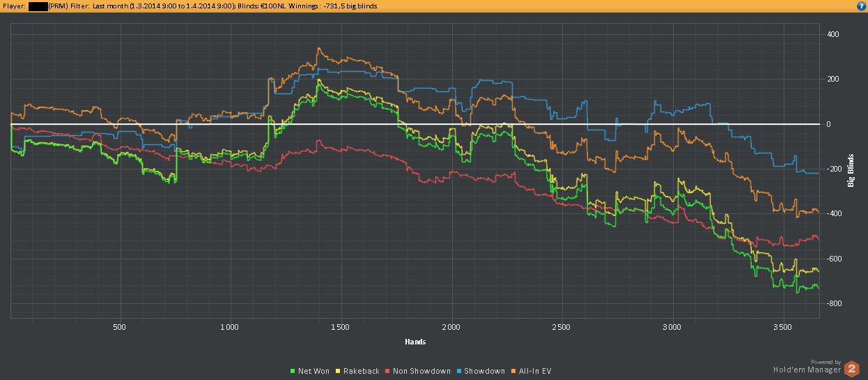868x380 pixels.
Task: Click the "Big Blinds" y-axis title
Action: [x=851, y=170]
